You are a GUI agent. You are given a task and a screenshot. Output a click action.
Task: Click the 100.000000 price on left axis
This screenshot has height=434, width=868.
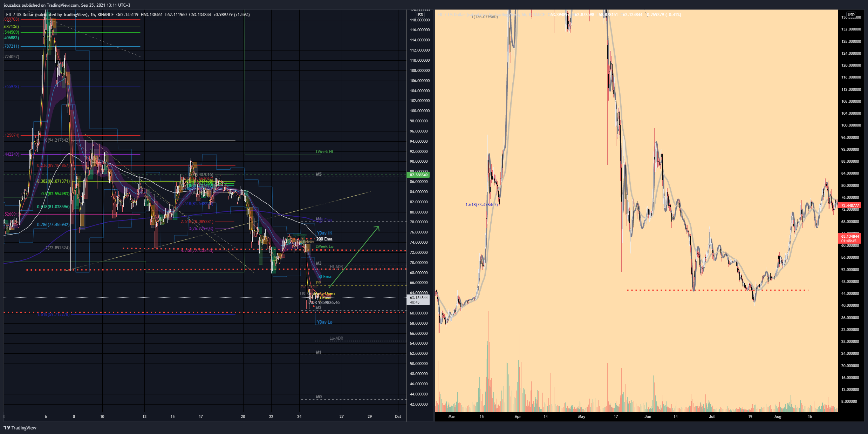point(419,111)
